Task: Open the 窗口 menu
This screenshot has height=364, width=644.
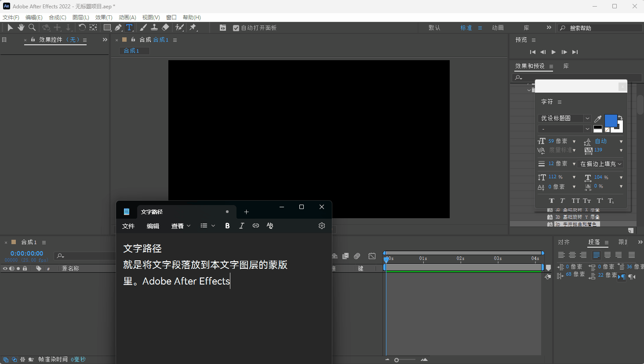Action: tap(171, 17)
